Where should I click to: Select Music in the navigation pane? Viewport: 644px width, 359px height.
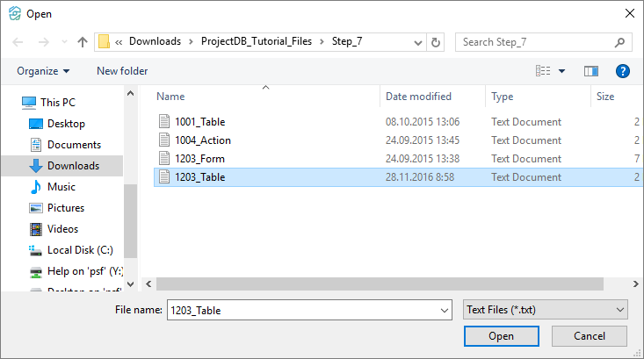(x=61, y=187)
